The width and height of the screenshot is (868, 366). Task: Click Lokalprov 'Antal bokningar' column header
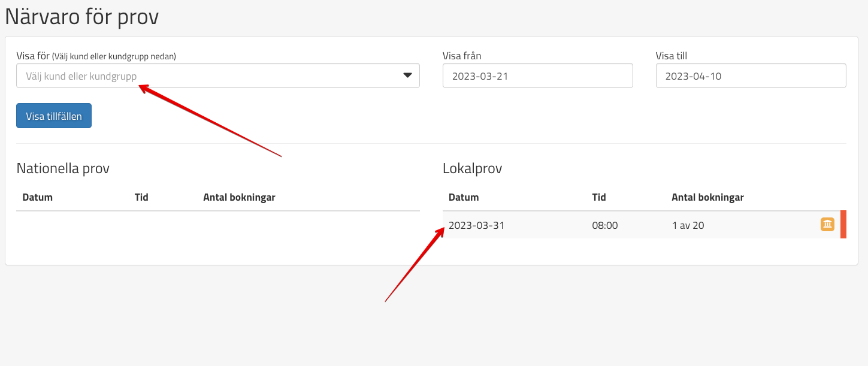[707, 197]
